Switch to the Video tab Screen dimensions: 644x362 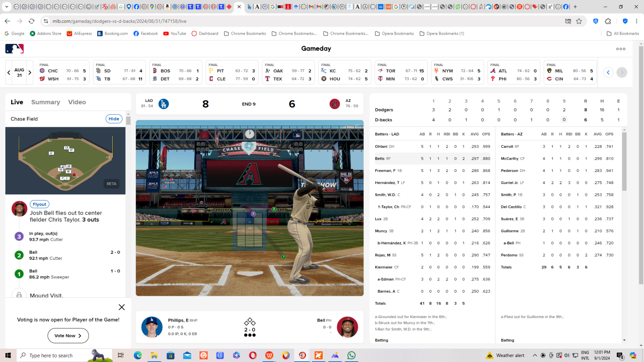77,102
